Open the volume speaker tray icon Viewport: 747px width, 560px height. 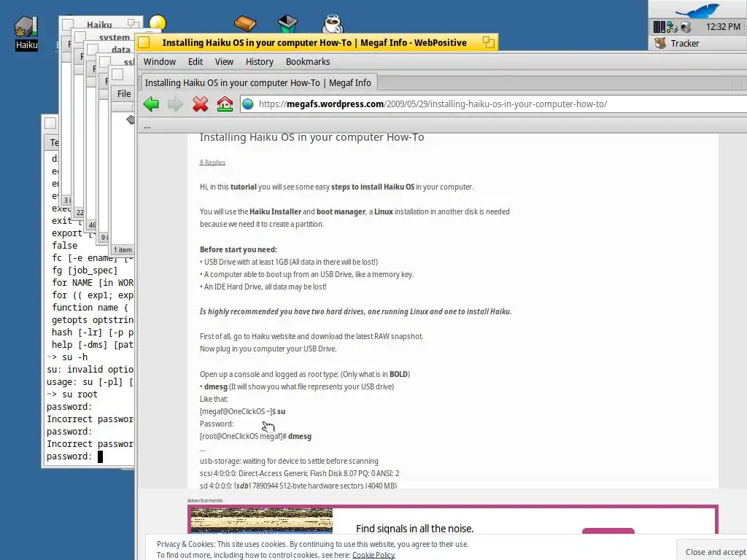pyautogui.click(x=686, y=27)
